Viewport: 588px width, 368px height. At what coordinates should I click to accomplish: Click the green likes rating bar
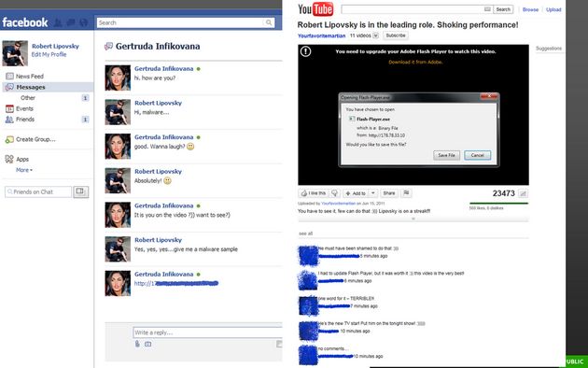498,204
